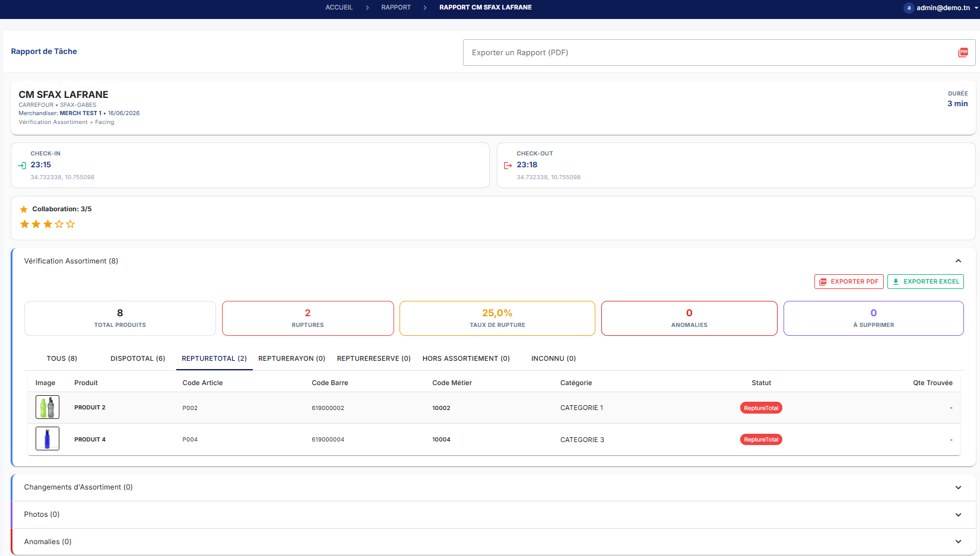Go to the ACCUEIL breadcrumb link
The height and width of the screenshot is (556, 980).
[x=339, y=7]
